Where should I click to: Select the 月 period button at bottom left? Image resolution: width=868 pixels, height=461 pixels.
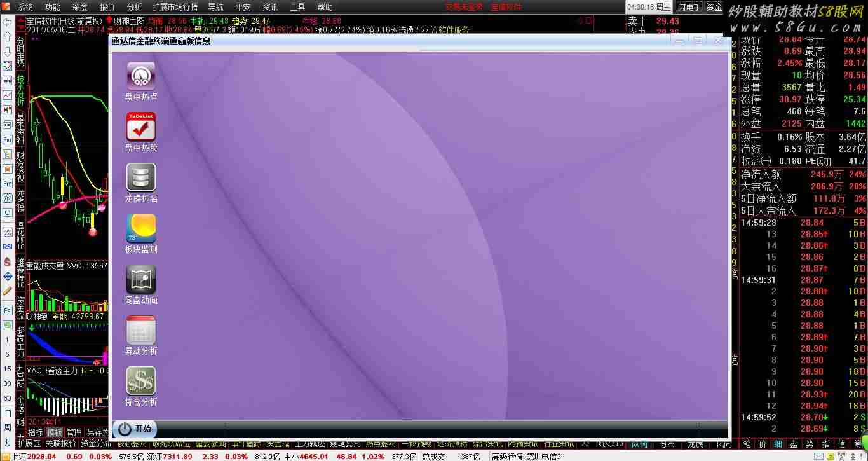(8, 442)
